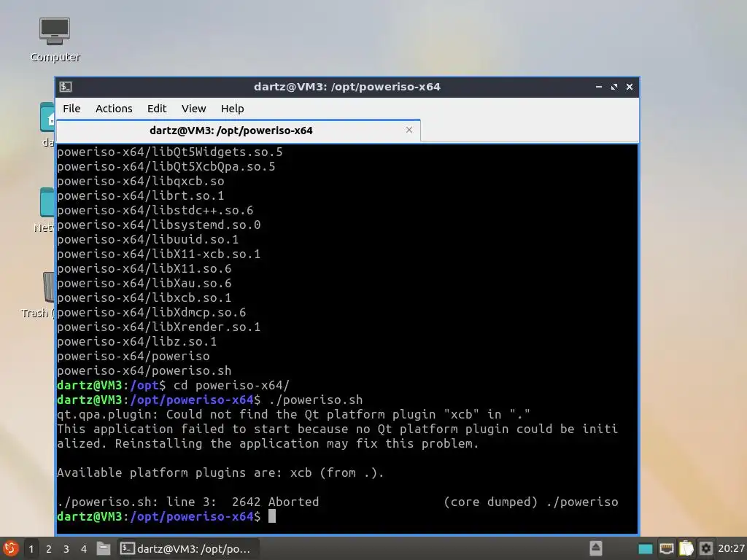Click the Available platform plugins line
The image size is (747, 560).
pos(220,472)
